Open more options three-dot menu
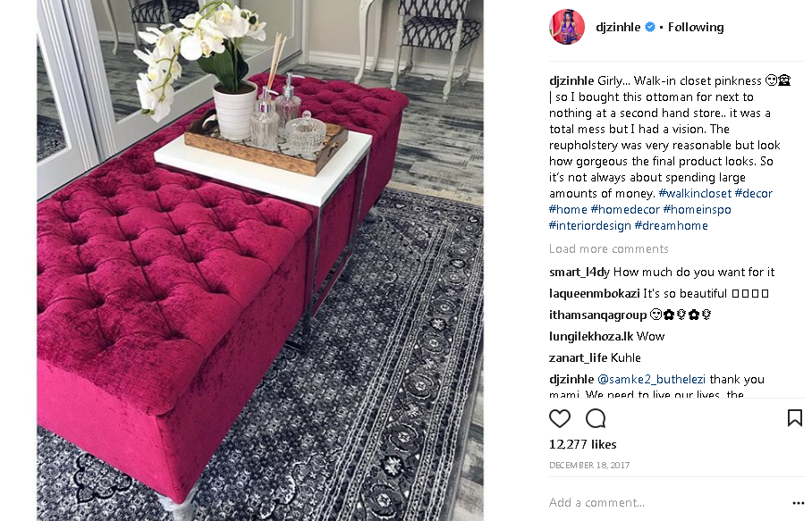 [798, 503]
